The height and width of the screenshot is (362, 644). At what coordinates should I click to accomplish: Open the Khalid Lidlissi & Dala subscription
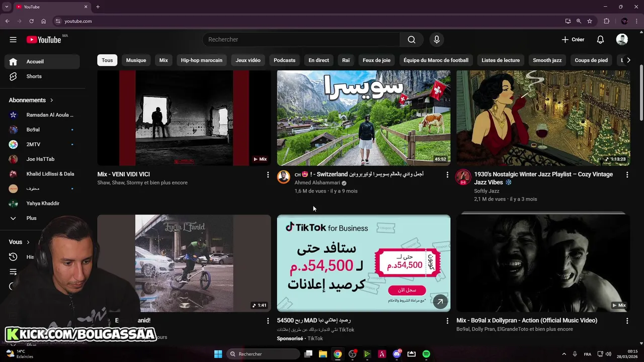(42, 174)
